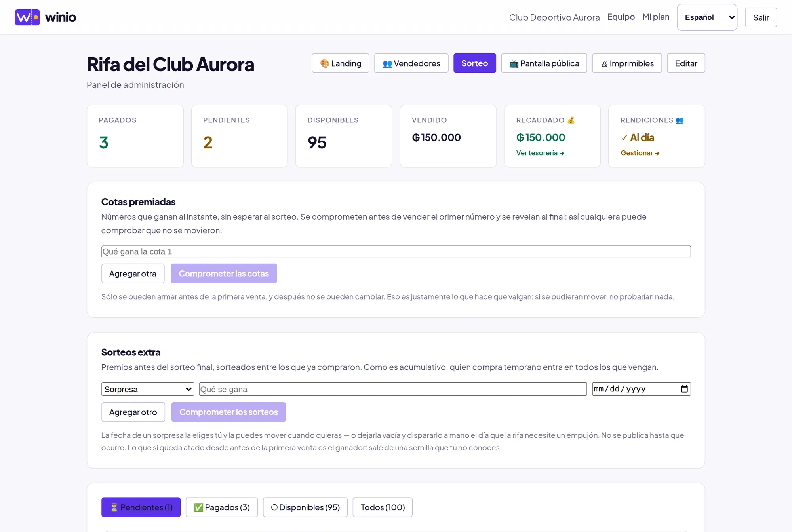Click Comprometer las cotas button

224,274
